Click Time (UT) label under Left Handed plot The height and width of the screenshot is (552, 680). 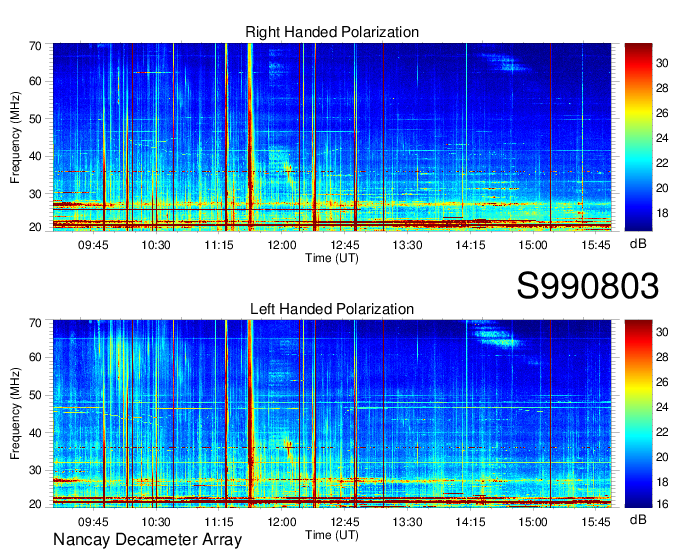point(332,535)
